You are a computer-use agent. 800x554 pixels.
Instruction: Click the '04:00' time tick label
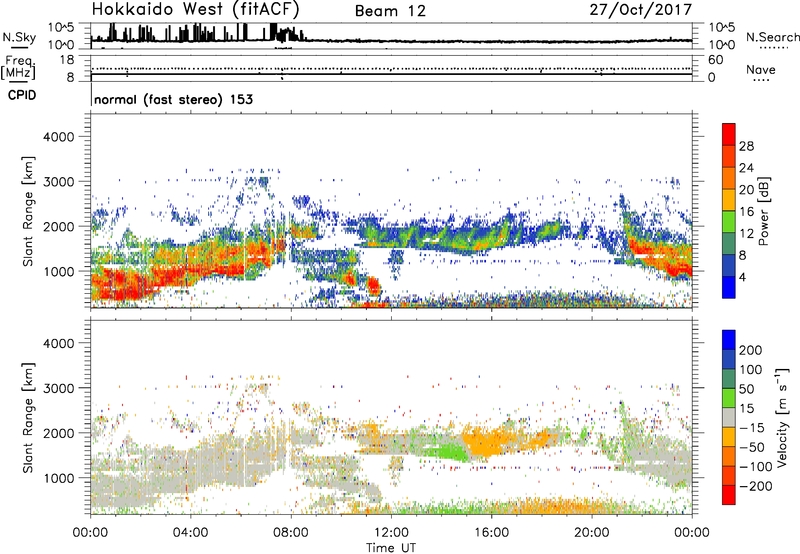click(190, 533)
